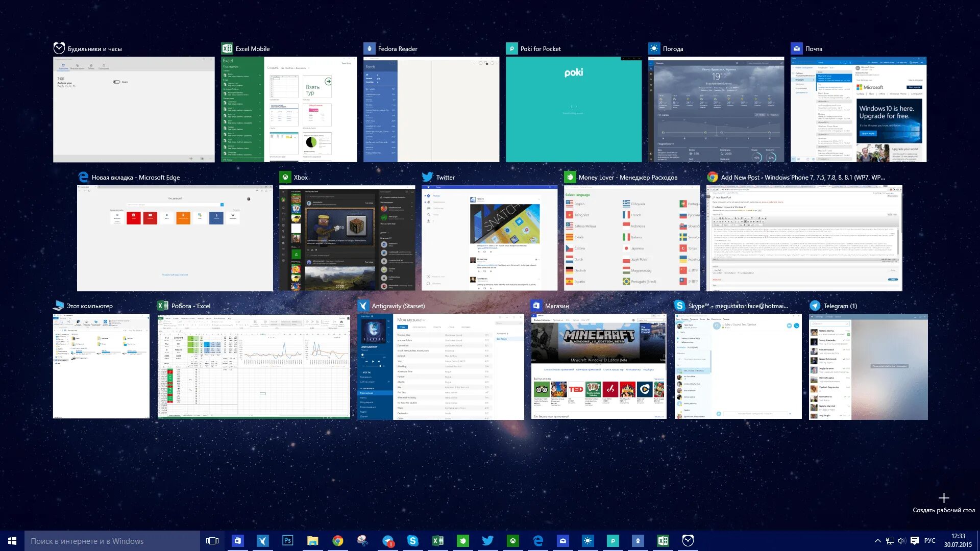Open the Start menu
980x551 pixels.
point(12,541)
